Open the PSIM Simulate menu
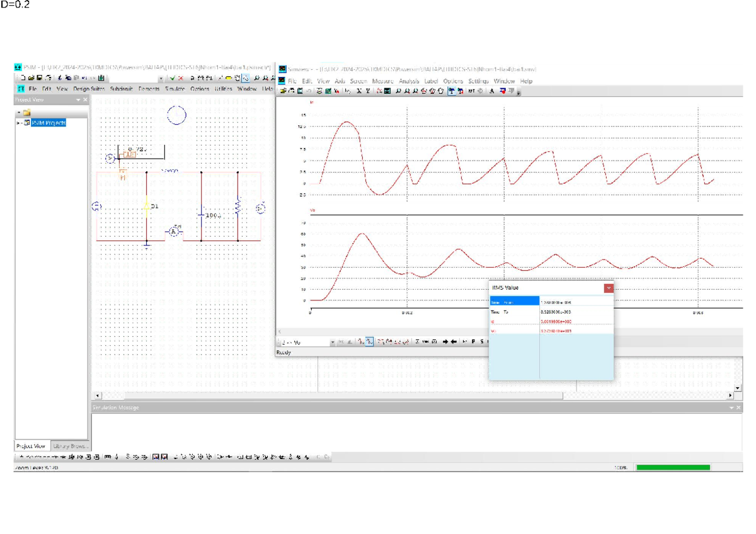The width and height of the screenshot is (756, 534). 175,89
